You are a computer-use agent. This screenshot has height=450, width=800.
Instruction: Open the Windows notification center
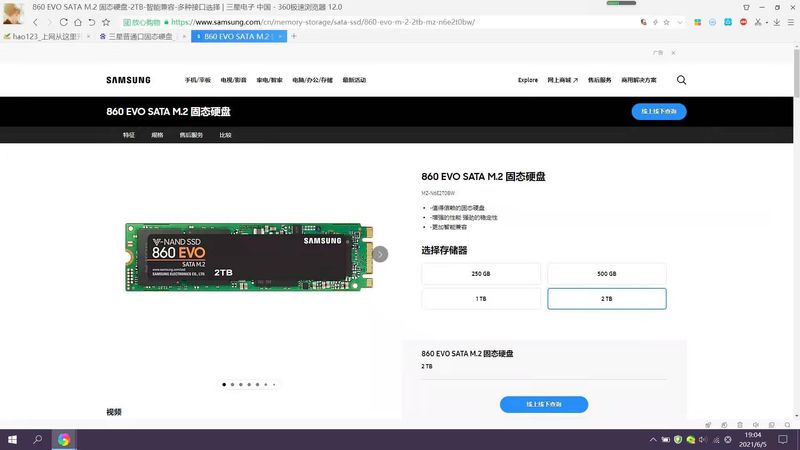pyautogui.click(x=783, y=439)
